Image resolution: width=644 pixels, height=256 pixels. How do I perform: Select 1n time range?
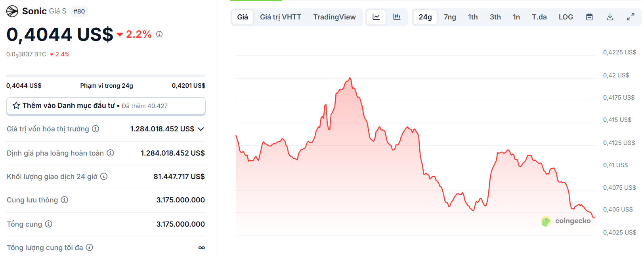[x=516, y=17]
